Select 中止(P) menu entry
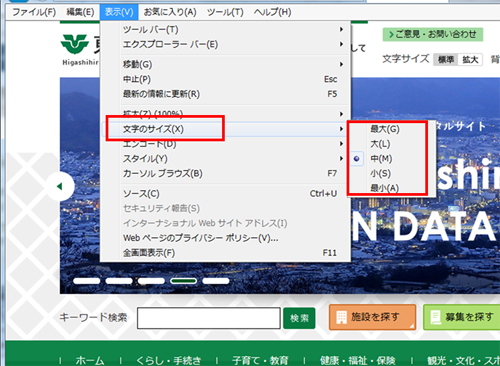The image size is (500, 366). pos(225,79)
